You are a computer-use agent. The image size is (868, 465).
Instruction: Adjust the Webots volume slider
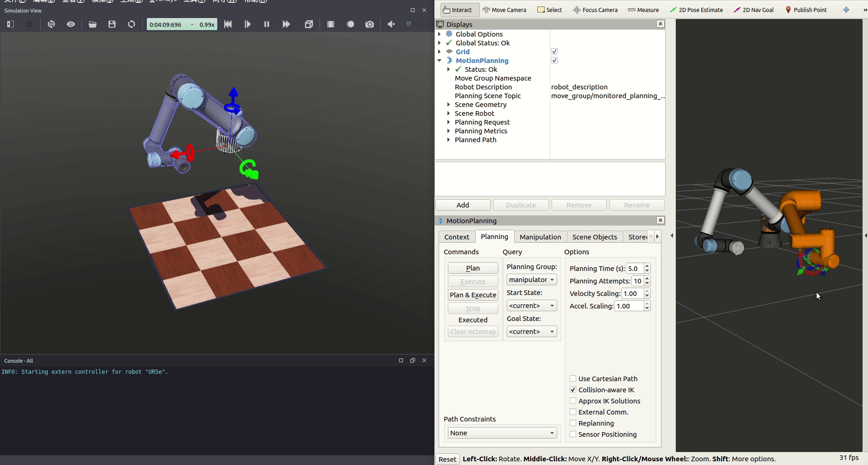(419, 24)
